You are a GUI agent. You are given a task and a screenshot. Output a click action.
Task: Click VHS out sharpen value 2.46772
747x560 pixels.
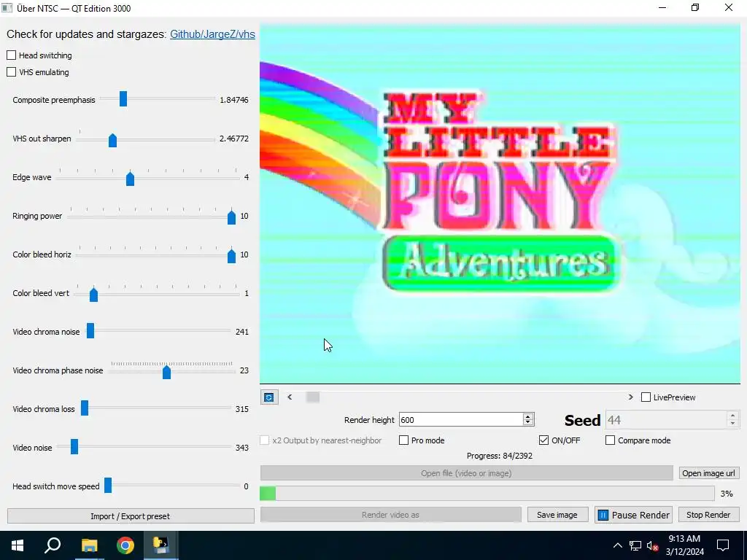pos(234,139)
